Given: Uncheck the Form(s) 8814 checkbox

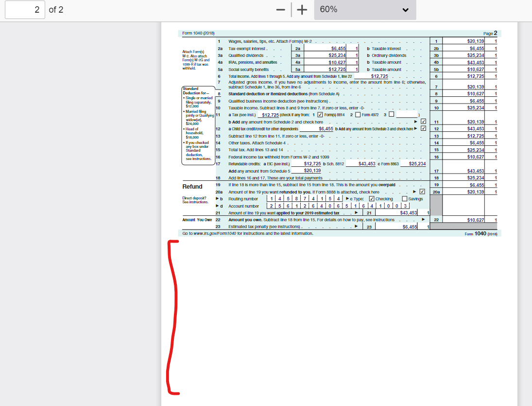Looking at the screenshot, I should tap(320, 115).
